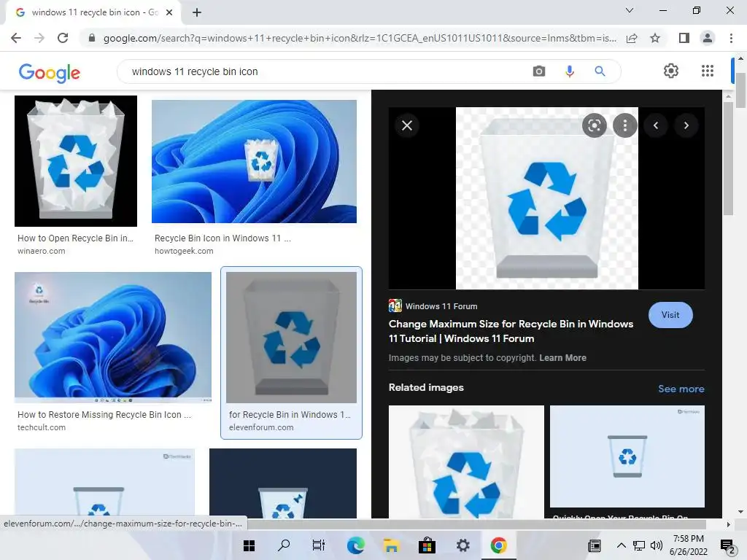Open Google quick settings gear
The width and height of the screenshot is (747, 560).
coord(671,71)
